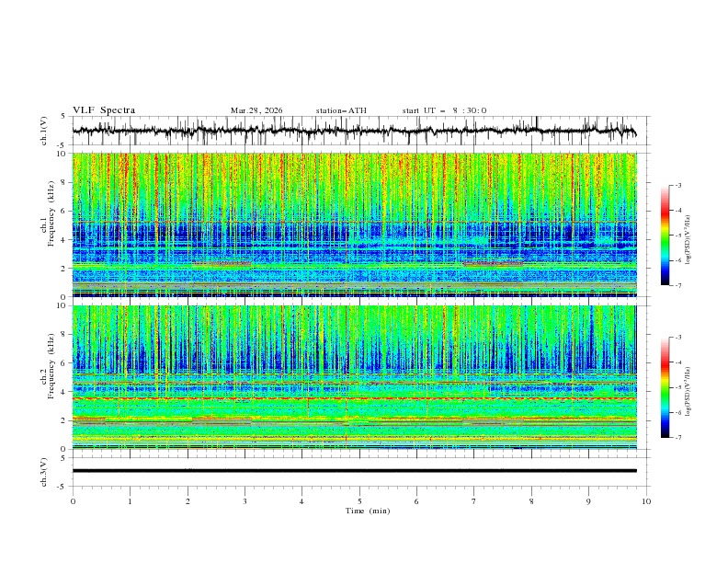Click the ch.2 color bar log(PSD) label
The image size is (728, 563).
pyautogui.click(x=688, y=392)
